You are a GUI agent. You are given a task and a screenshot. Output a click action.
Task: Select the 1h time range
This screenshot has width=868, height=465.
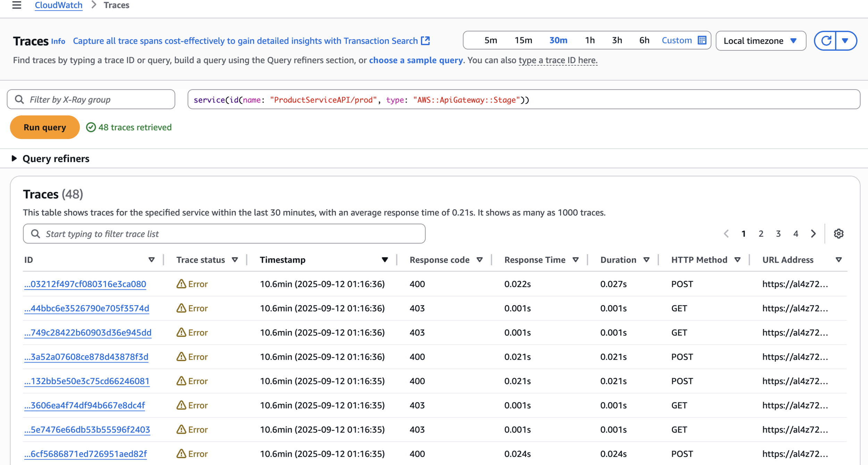pos(590,40)
